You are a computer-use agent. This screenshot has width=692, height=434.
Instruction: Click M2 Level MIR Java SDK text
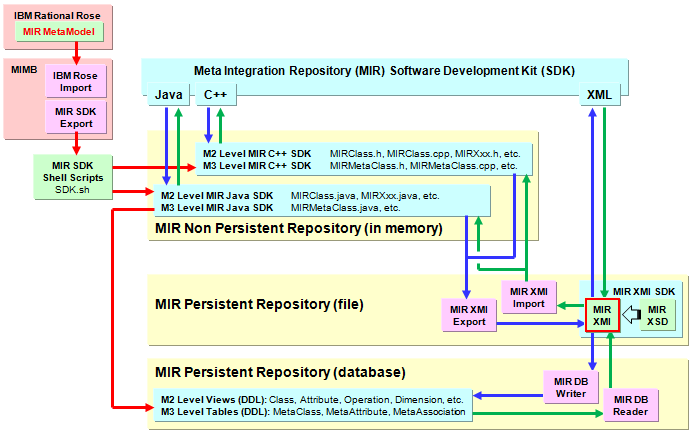click(x=217, y=196)
